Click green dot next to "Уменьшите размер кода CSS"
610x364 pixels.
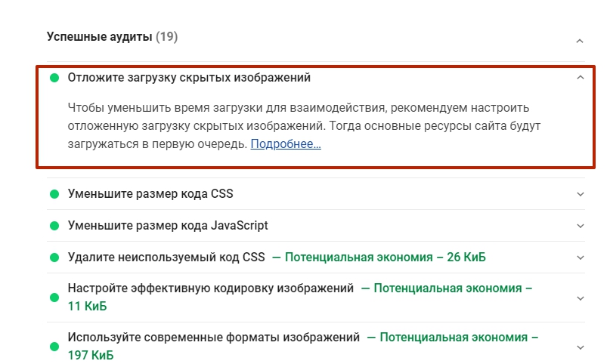(54, 194)
